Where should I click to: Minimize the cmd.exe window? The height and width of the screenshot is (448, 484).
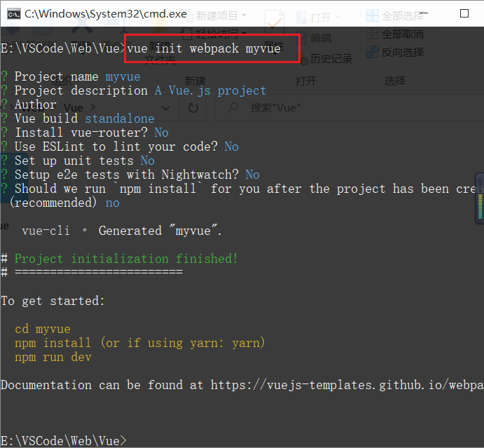point(427,13)
